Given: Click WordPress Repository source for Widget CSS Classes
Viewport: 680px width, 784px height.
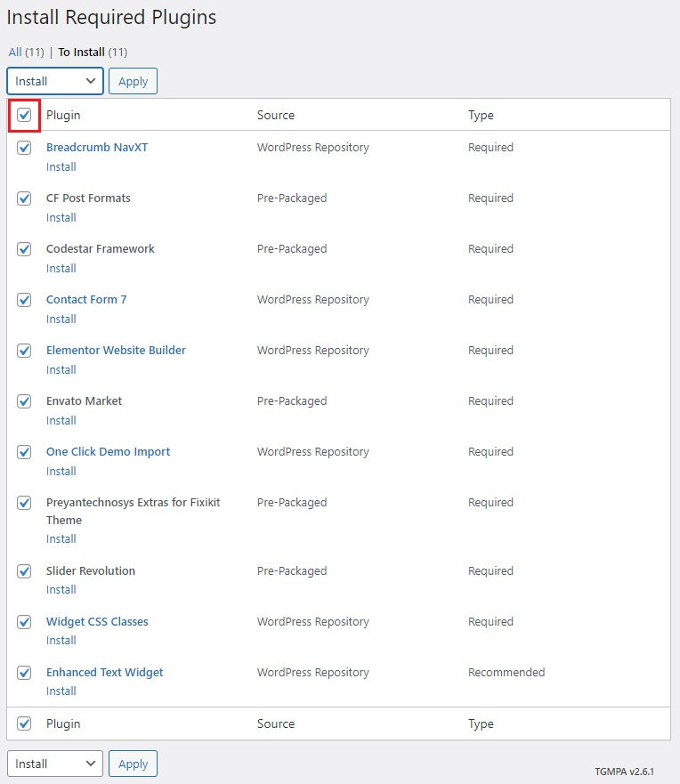Looking at the screenshot, I should (x=313, y=621).
